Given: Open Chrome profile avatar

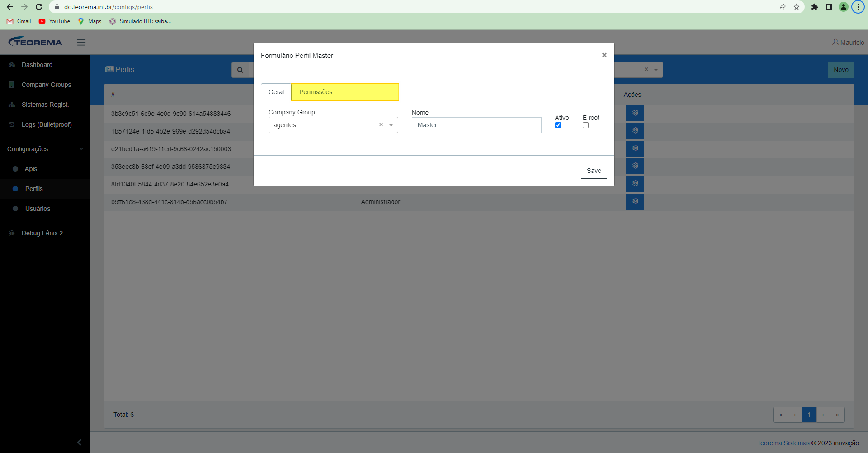Looking at the screenshot, I should [x=844, y=7].
